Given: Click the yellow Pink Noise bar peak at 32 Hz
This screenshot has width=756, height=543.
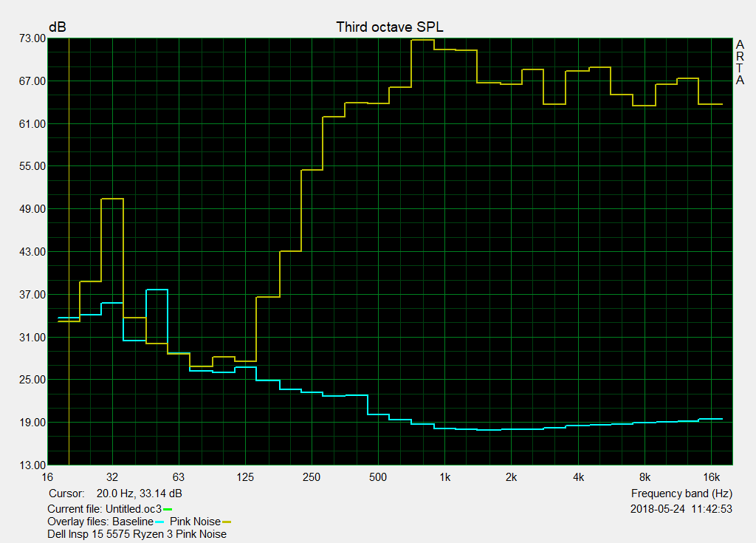Looking at the screenshot, I should click(112, 199).
